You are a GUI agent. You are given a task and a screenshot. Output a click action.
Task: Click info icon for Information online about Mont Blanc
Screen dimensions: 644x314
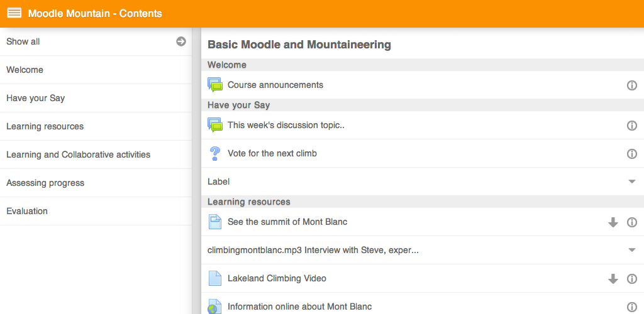tap(631, 306)
